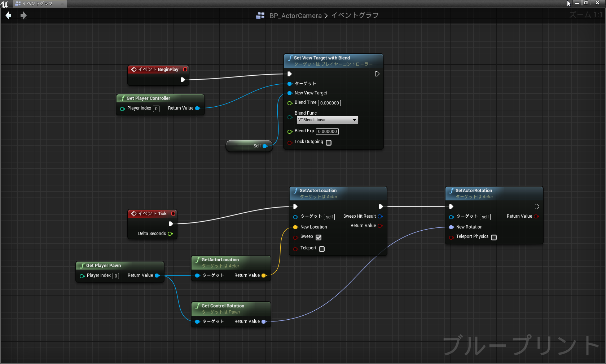Click Player Index field on Get Player Pawn
The height and width of the screenshot is (364, 606).
pos(115,276)
